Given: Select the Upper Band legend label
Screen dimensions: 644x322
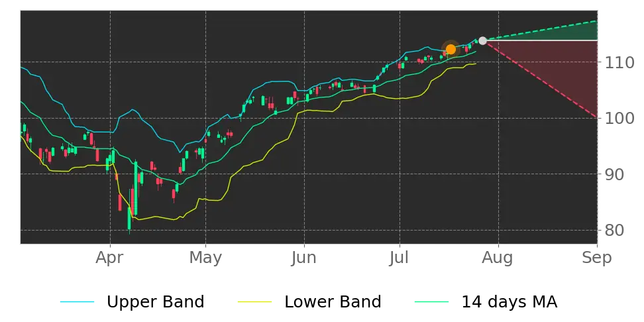Looking at the screenshot, I should (155, 302).
